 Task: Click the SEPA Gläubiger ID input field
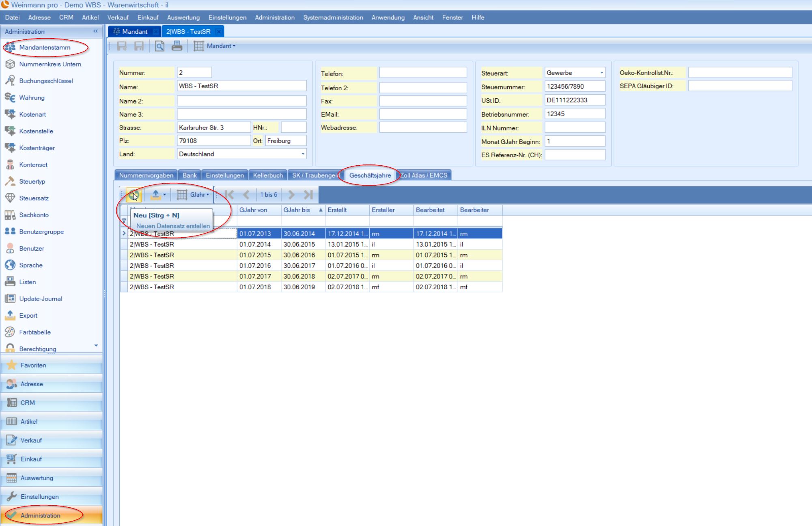(x=740, y=86)
